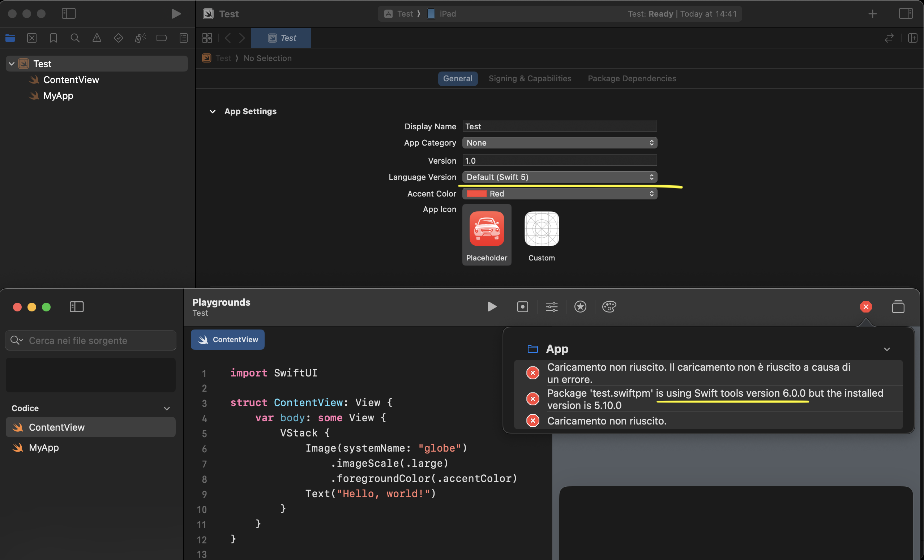Viewport: 924px width, 560px height.
Task: Select the Custom app icon
Action: coord(542,234)
